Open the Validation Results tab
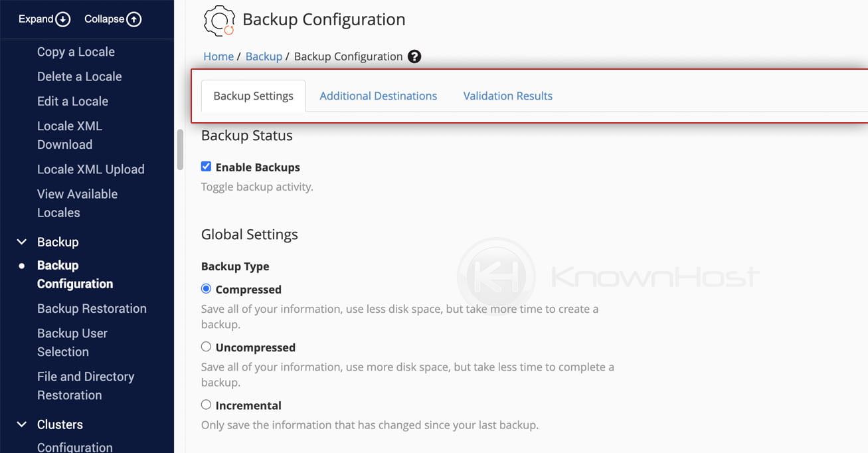Viewport: 868px width, 453px height. point(507,96)
